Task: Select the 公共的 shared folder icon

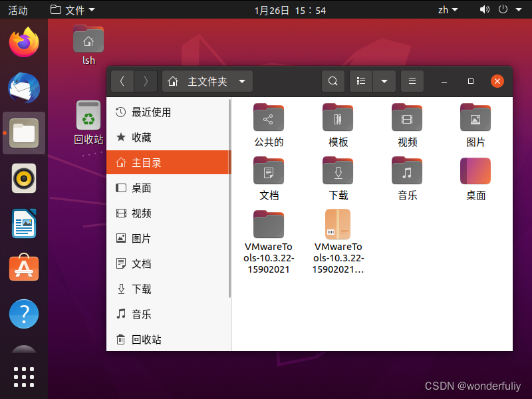Action: coord(269,118)
